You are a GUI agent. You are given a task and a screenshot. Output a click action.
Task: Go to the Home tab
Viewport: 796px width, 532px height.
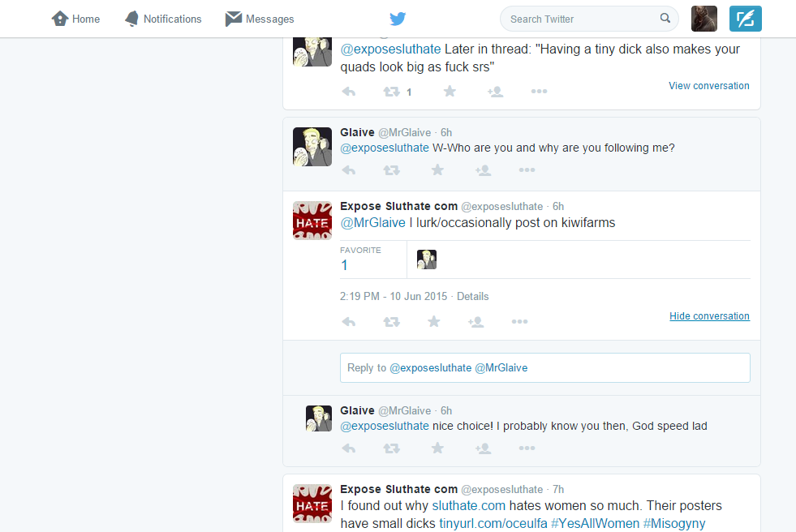[75, 19]
